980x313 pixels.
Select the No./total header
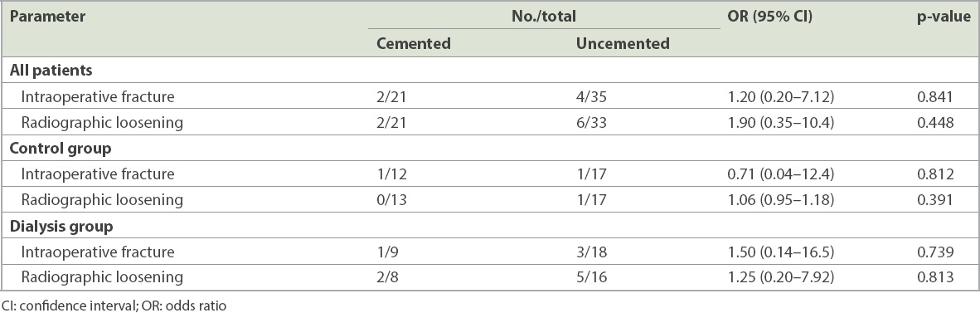[x=543, y=17]
